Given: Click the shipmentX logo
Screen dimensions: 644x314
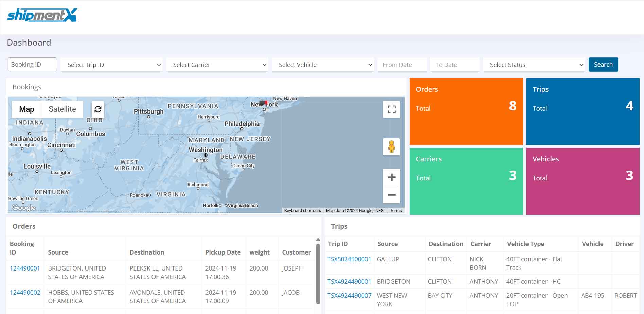Looking at the screenshot, I should point(42,15).
